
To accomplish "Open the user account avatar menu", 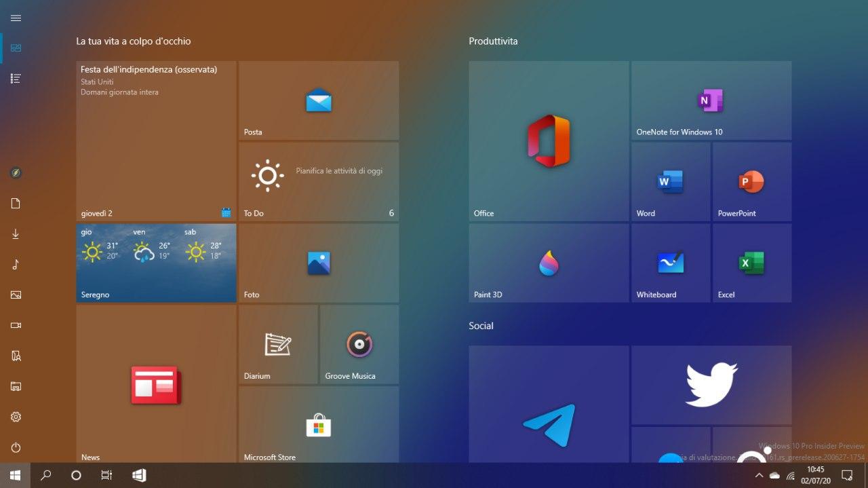I will coord(16,173).
